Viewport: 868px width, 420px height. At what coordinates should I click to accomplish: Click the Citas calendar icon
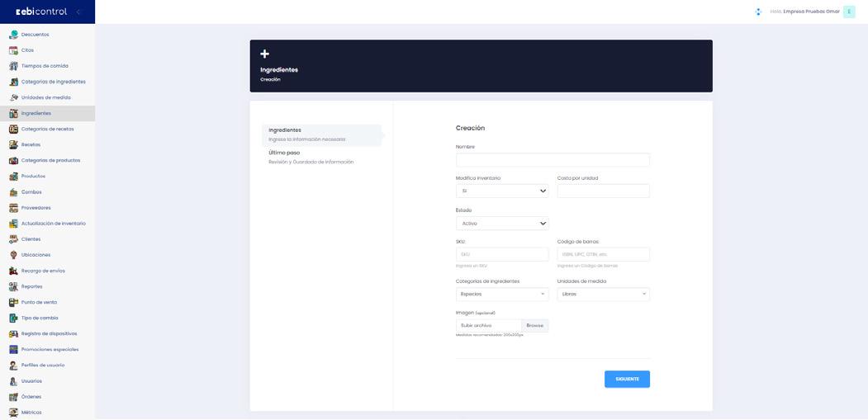click(14, 50)
